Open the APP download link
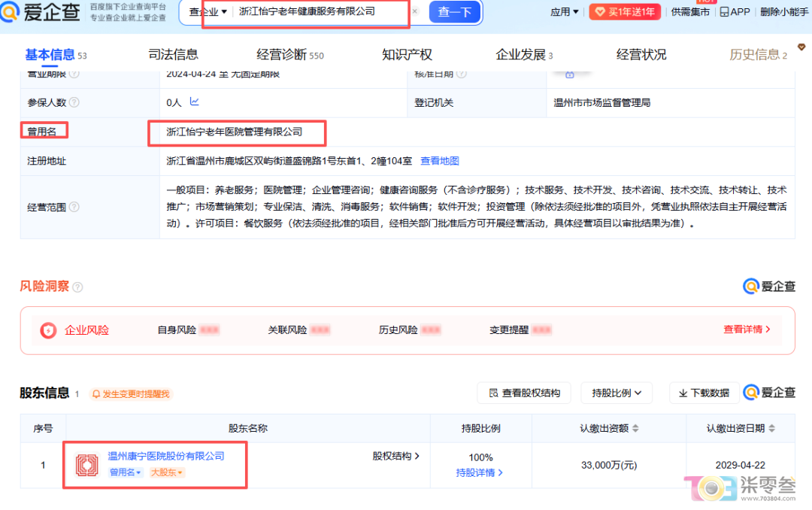The height and width of the screenshot is (510, 812). [735, 11]
